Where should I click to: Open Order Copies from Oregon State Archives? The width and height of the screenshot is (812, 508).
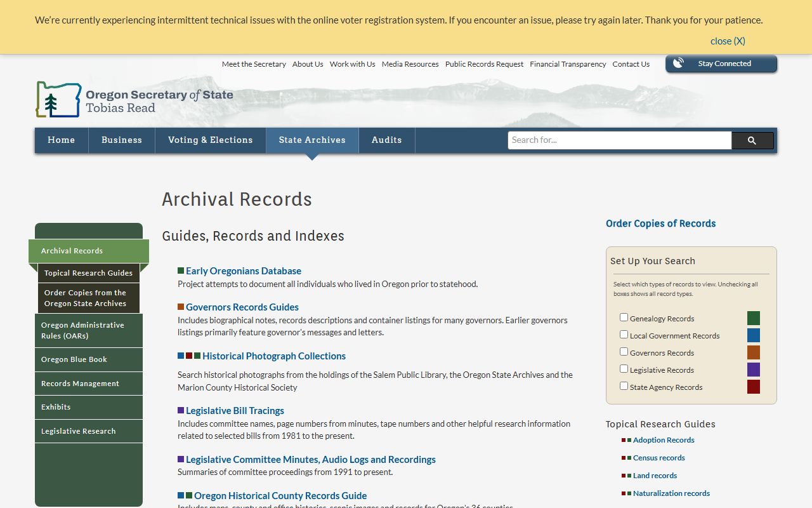(x=89, y=298)
